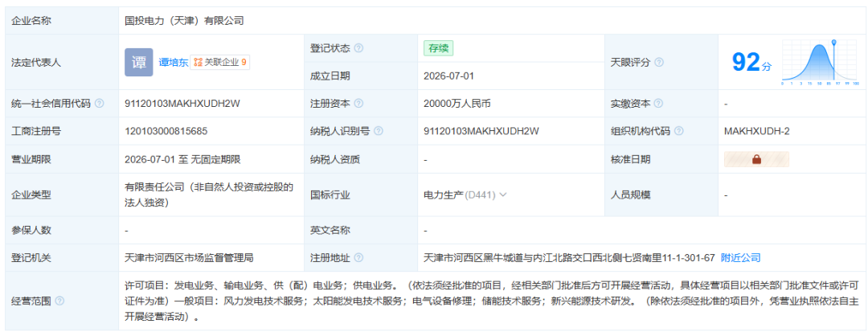Select registration authority 天津市河西区市场监督管理局
The width and height of the screenshot is (868, 332).
point(189,257)
